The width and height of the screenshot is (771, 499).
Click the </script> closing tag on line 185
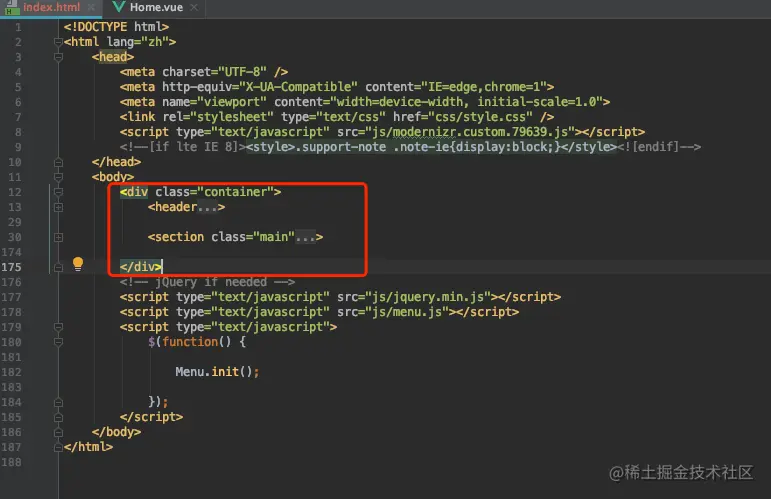click(x=151, y=417)
